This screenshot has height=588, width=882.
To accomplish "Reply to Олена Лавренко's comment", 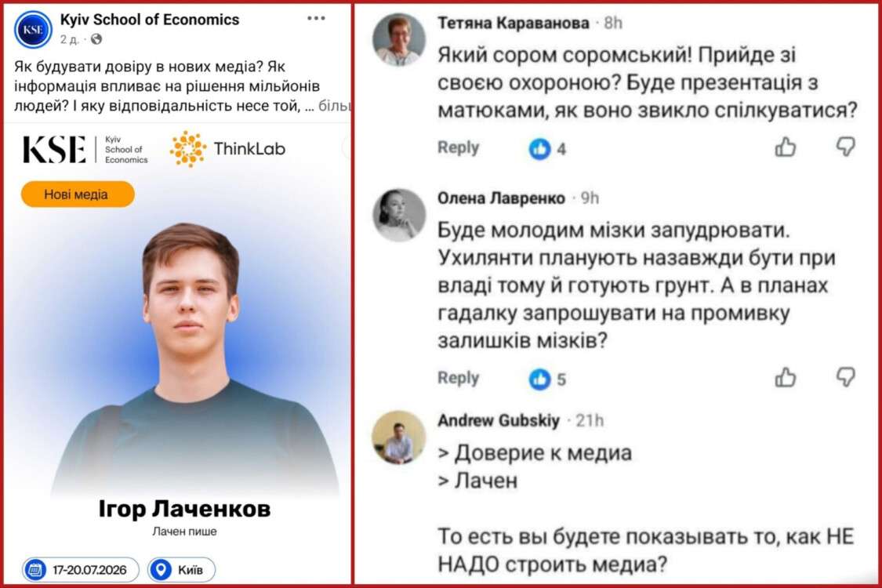I will click(x=459, y=378).
